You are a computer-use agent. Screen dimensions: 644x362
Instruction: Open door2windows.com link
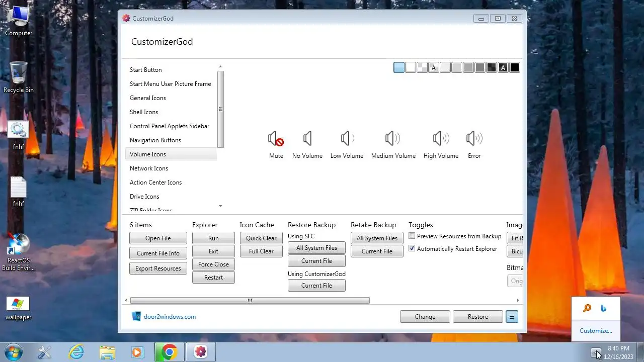click(170, 317)
